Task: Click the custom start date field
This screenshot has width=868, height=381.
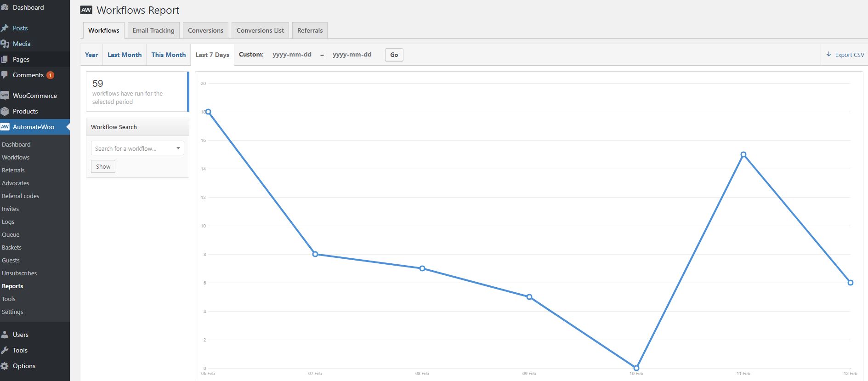Action: [292, 55]
